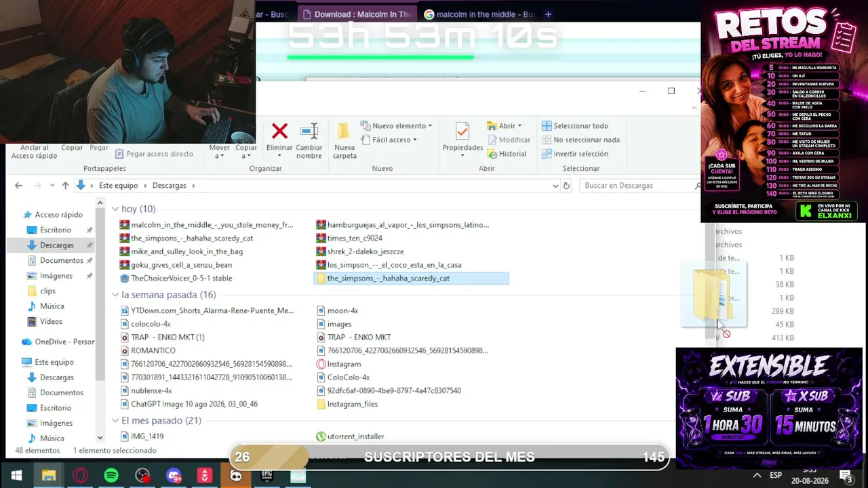Create a folder with Nueva carpeta
This screenshot has height=488, width=868.
coord(344,140)
